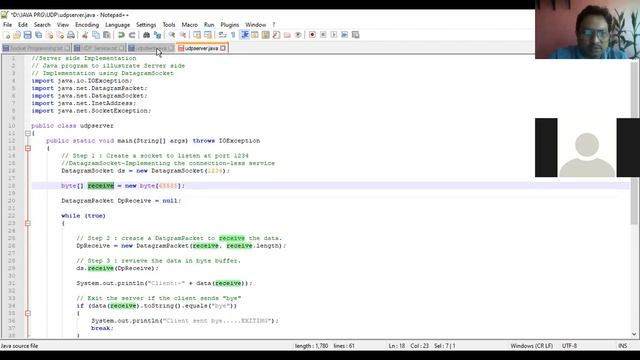This screenshot has height=360, width=640.
Task: Open the Tools menu
Action: tap(169, 25)
